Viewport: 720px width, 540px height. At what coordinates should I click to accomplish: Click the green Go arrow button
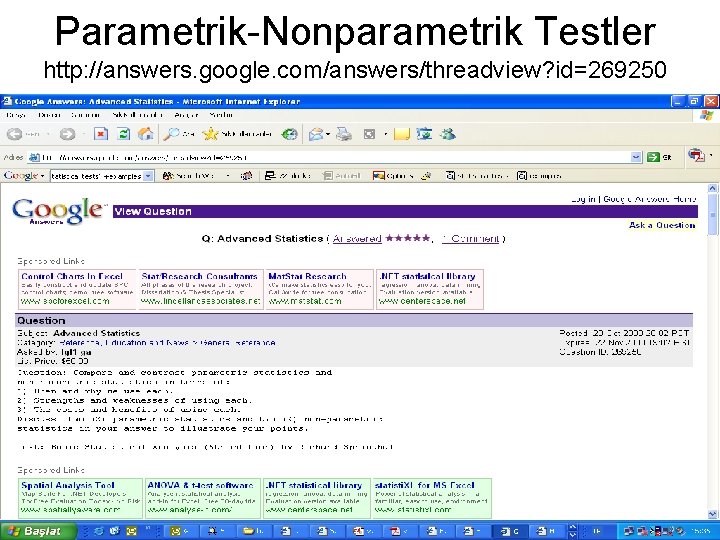pos(653,158)
